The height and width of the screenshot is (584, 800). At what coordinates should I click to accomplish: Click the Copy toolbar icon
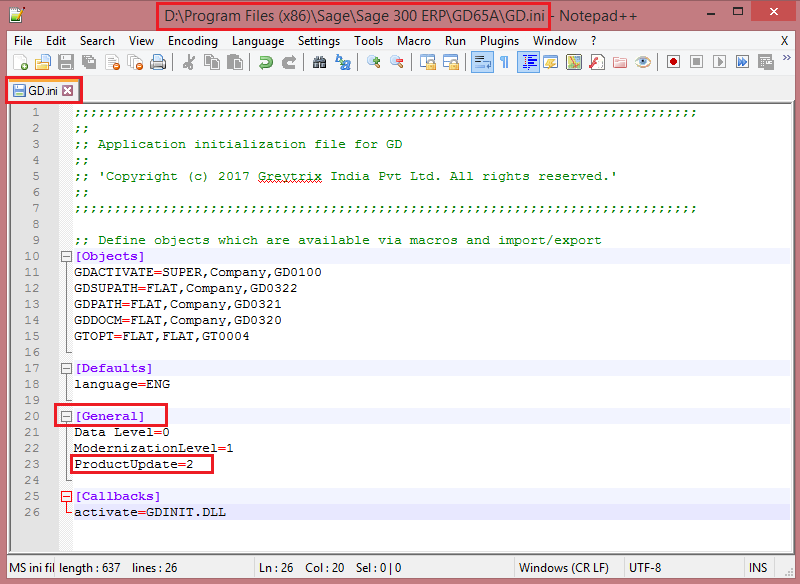pos(212,62)
